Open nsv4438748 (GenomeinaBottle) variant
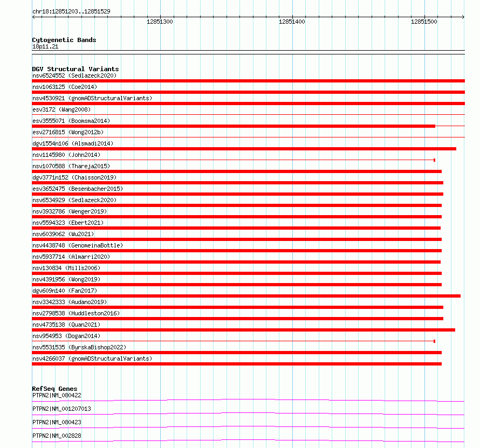480x448 pixels. click(x=78, y=245)
